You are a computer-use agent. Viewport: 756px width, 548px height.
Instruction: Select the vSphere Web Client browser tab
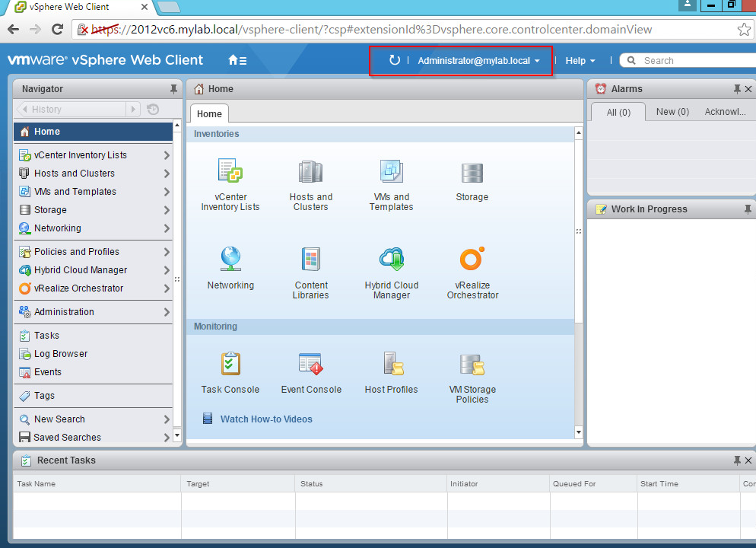(x=78, y=8)
